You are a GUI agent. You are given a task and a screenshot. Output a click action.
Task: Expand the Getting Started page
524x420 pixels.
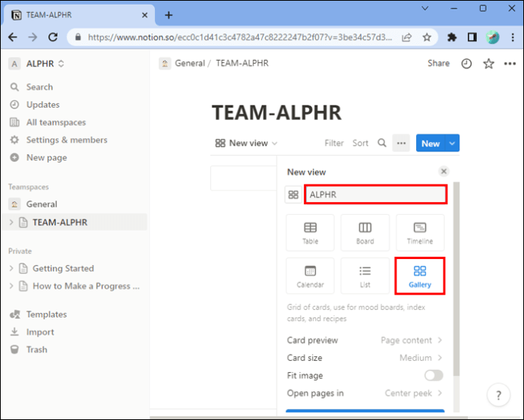tap(11, 268)
